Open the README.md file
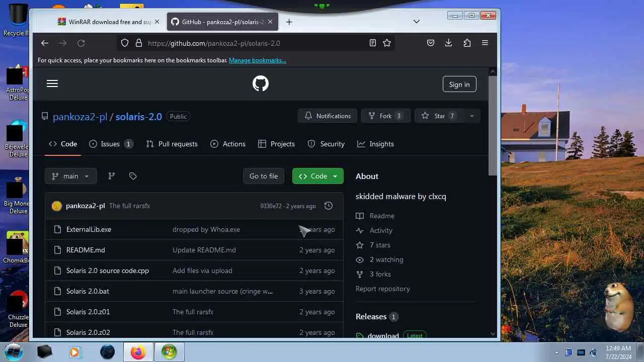Screen dimensions: 644x362 coord(86,250)
